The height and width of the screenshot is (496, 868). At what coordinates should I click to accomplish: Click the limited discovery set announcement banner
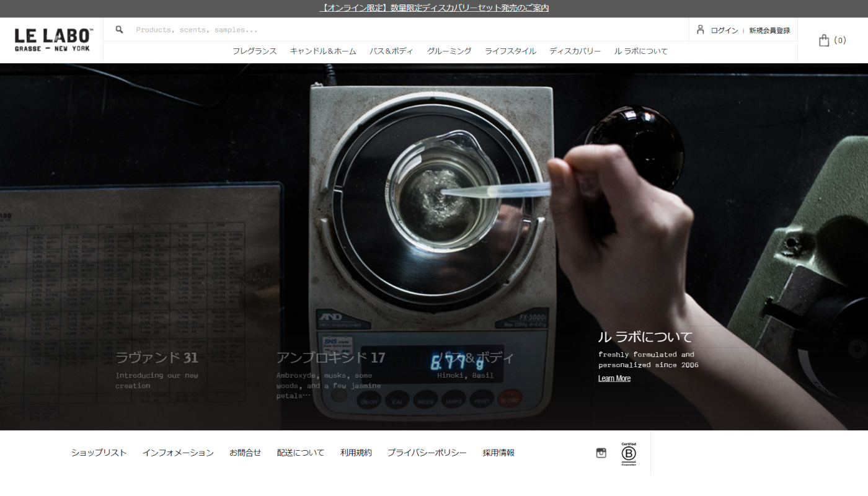(434, 7)
